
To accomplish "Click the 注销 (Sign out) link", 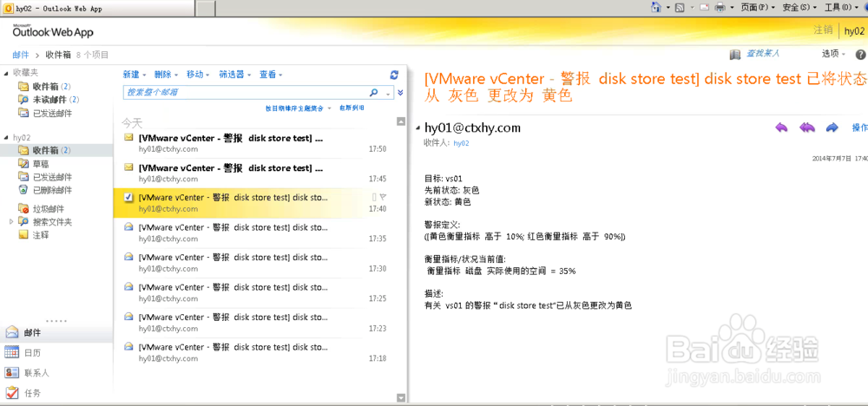I will click(x=823, y=29).
